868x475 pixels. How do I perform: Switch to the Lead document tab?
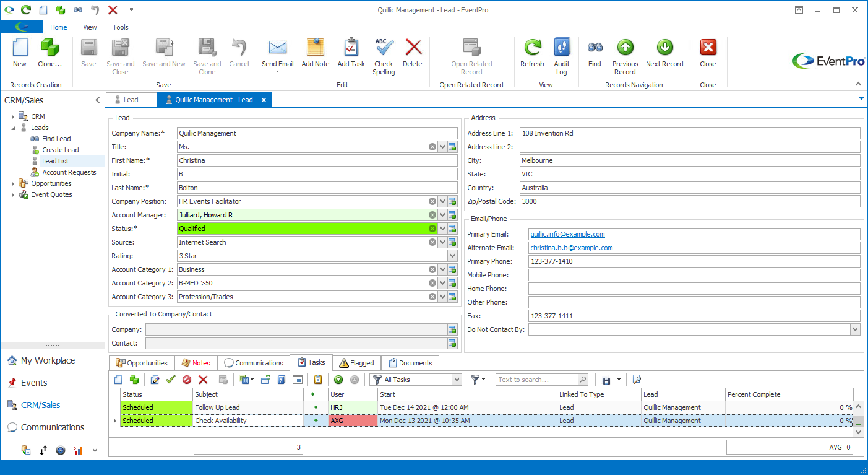click(131, 100)
